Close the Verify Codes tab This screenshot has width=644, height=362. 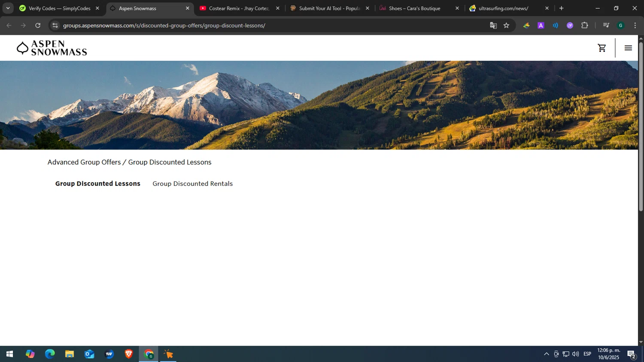coord(97,8)
